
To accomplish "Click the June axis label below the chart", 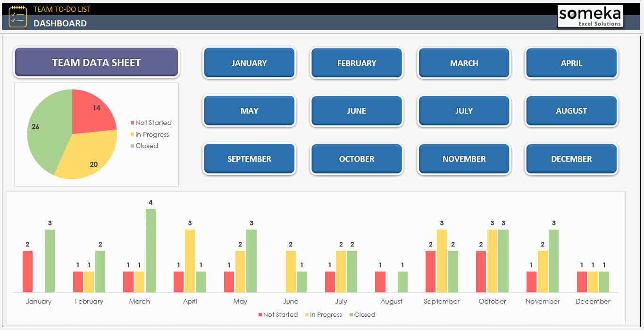I will 291,301.
